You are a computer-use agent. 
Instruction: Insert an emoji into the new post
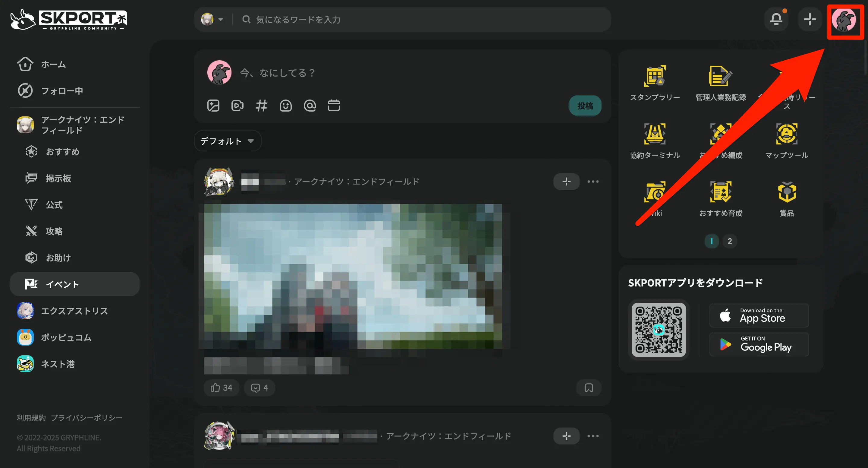coord(286,106)
